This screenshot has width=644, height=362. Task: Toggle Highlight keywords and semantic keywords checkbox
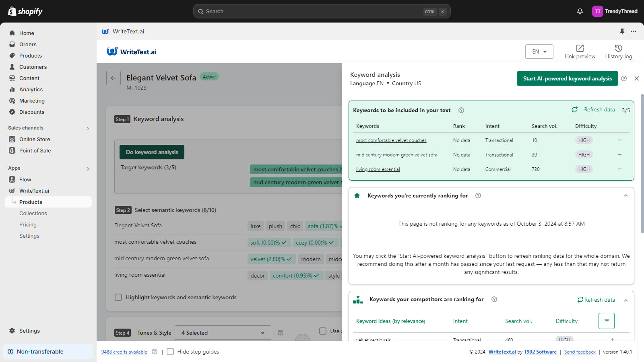click(118, 297)
